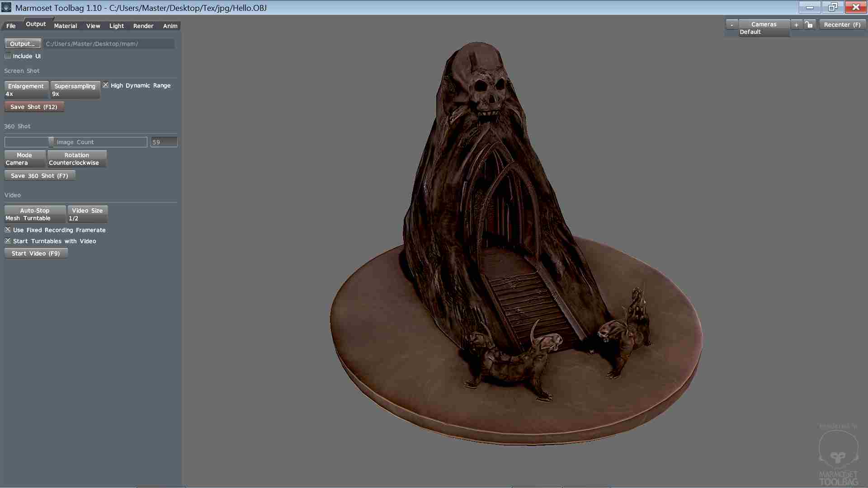This screenshot has width=868, height=488.
Task: Click the Image Count value field 59
Action: (164, 142)
